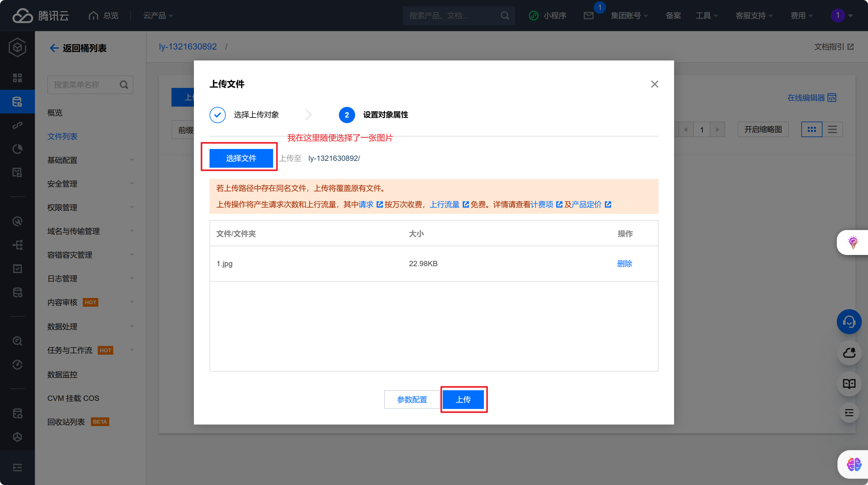Open the mail notifications envelope icon
Image resolution: width=868 pixels, height=485 pixels.
[x=588, y=16]
